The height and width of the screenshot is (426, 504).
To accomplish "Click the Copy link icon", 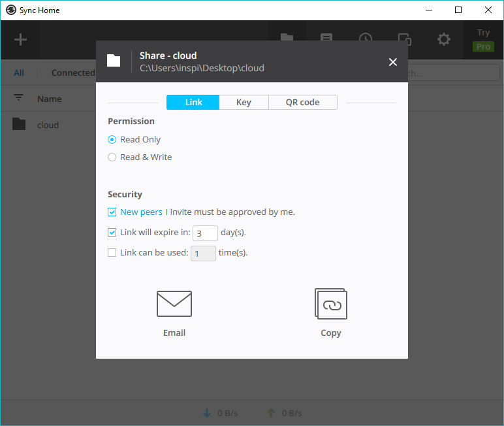I will [331, 304].
